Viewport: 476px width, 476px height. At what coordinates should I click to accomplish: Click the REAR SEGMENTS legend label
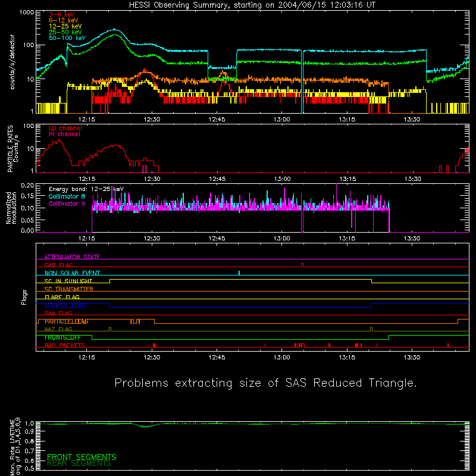[x=79, y=464]
